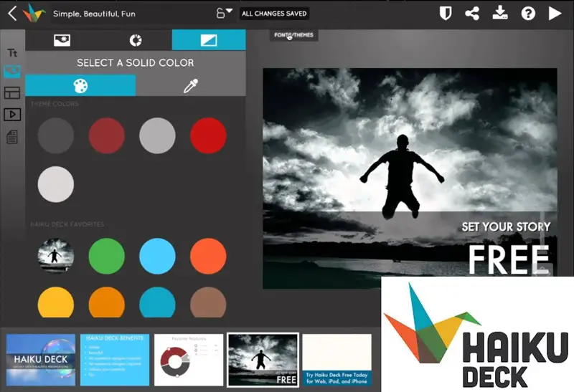Open the Try Haiku Deck Free Today slide

[337, 360]
